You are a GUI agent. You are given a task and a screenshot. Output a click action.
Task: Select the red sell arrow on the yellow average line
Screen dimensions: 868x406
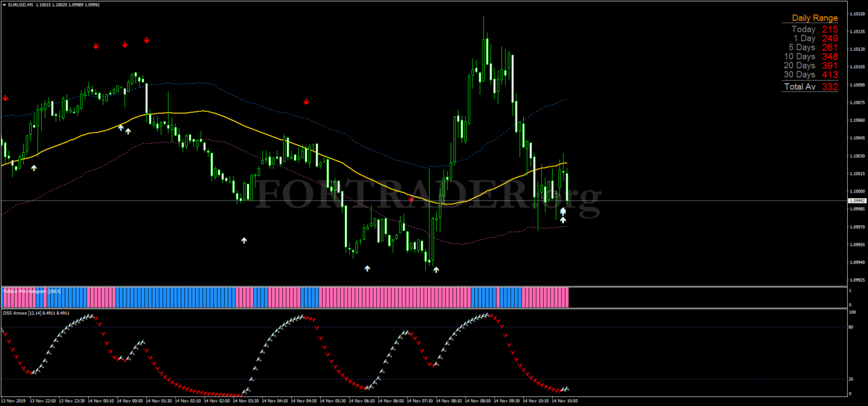point(411,199)
